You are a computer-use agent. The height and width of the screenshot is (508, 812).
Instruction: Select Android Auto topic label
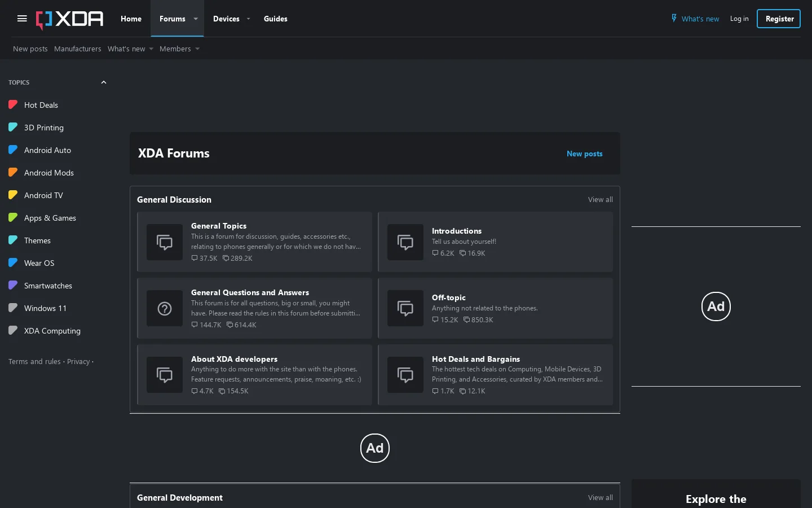coord(47,150)
